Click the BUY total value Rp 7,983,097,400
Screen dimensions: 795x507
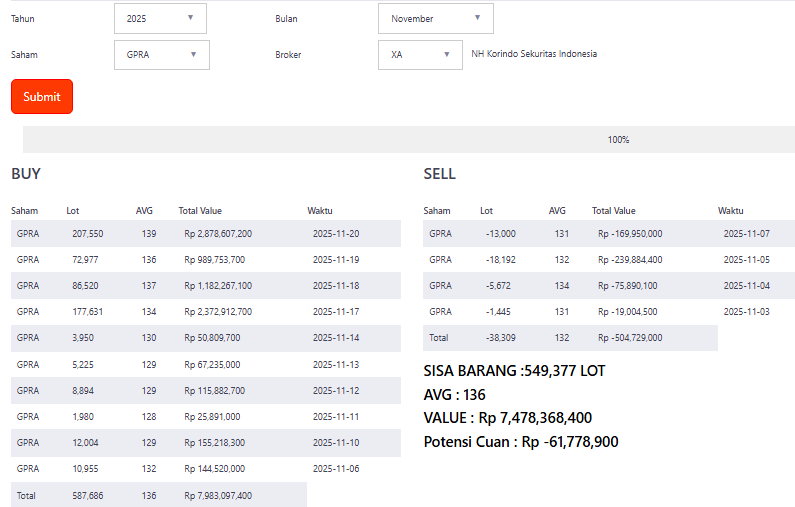218,495
